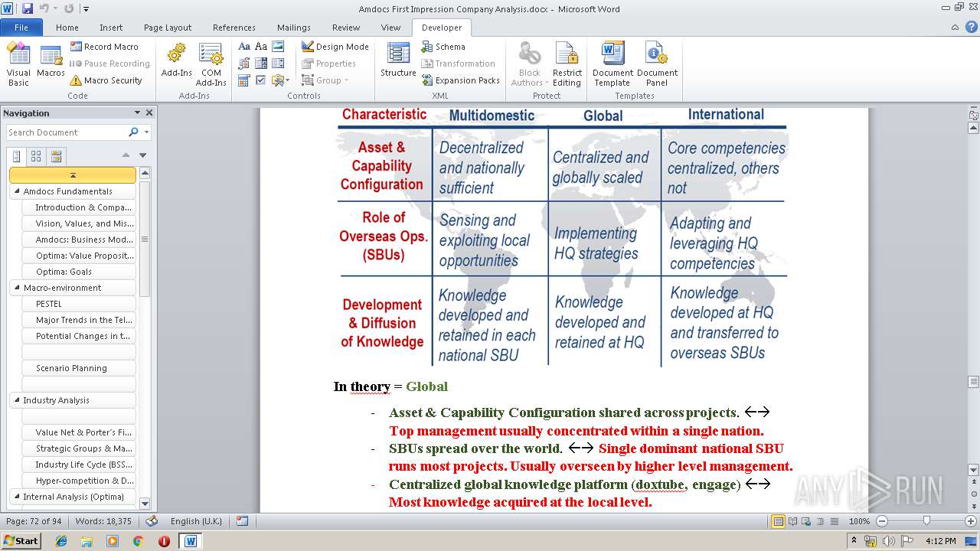Insert Drop-Down List content control
980x551 pixels.
pos(278,64)
